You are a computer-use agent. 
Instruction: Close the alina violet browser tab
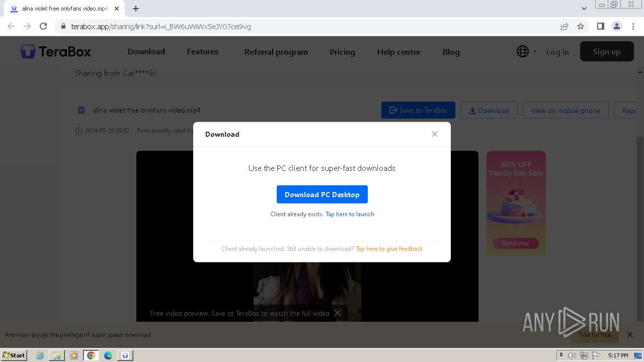click(x=117, y=9)
